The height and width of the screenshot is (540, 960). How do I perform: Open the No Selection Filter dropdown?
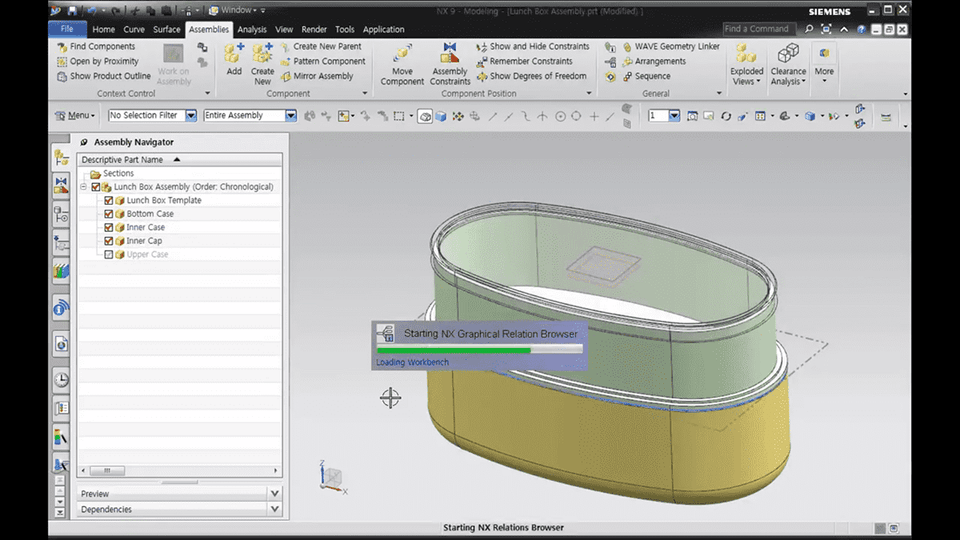191,115
